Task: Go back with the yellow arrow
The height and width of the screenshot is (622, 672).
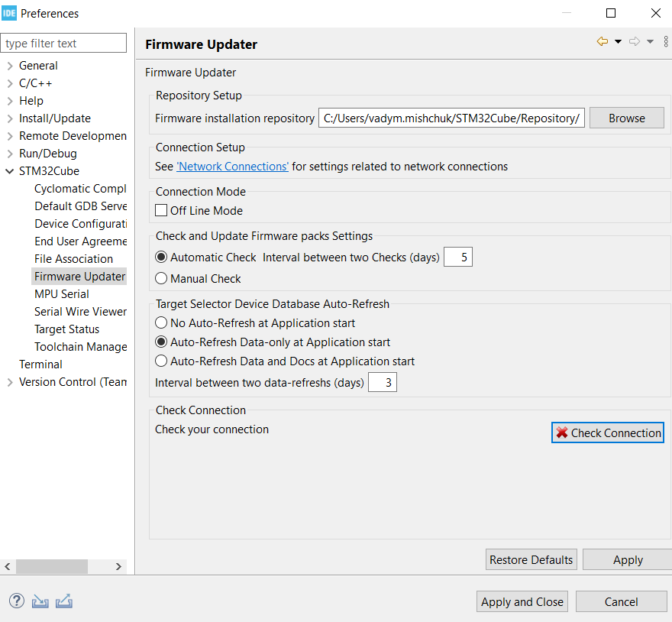Action: click(603, 42)
